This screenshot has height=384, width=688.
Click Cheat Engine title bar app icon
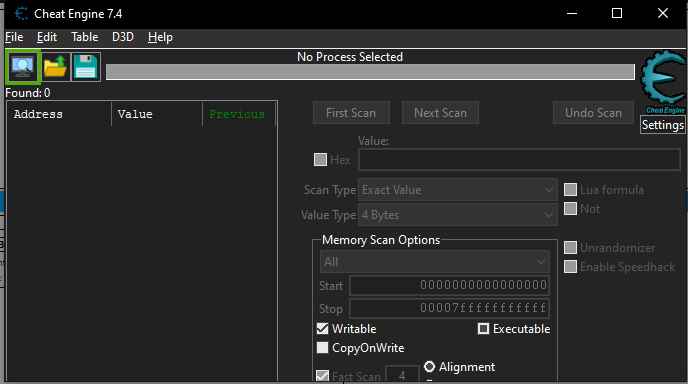coord(21,14)
